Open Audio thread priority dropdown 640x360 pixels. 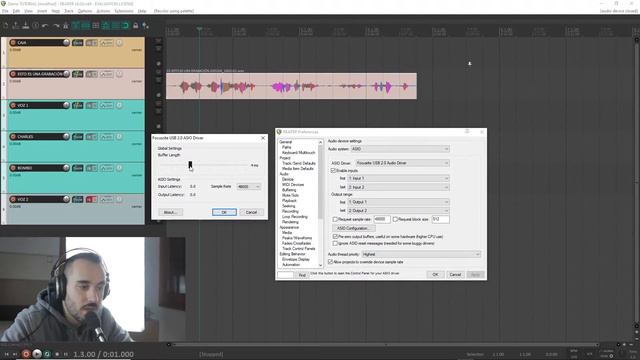(x=421, y=254)
